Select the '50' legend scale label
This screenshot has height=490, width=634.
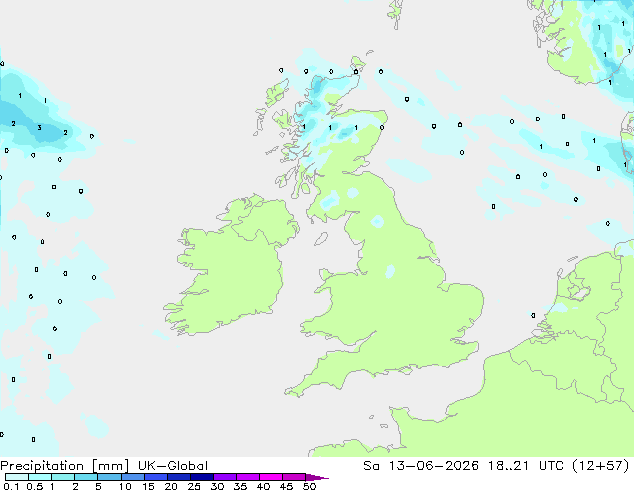click(x=309, y=486)
